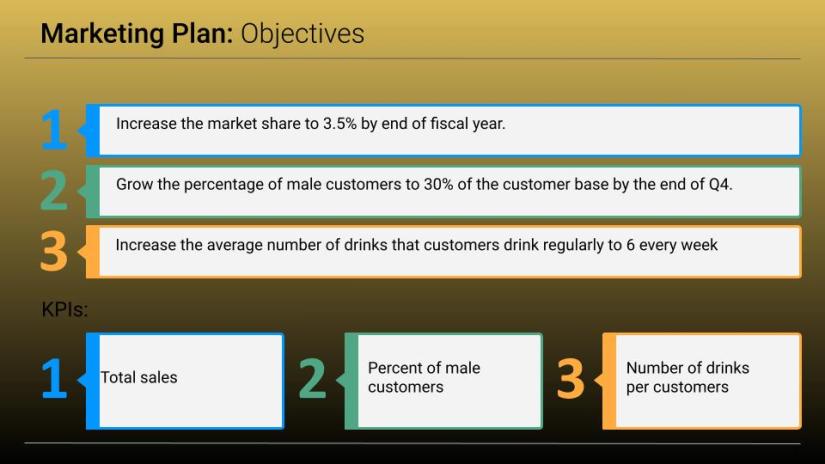Select the "Increase the average number of drinks" text
This screenshot has width=825, height=464.
pyautogui.click(x=416, y=245)
